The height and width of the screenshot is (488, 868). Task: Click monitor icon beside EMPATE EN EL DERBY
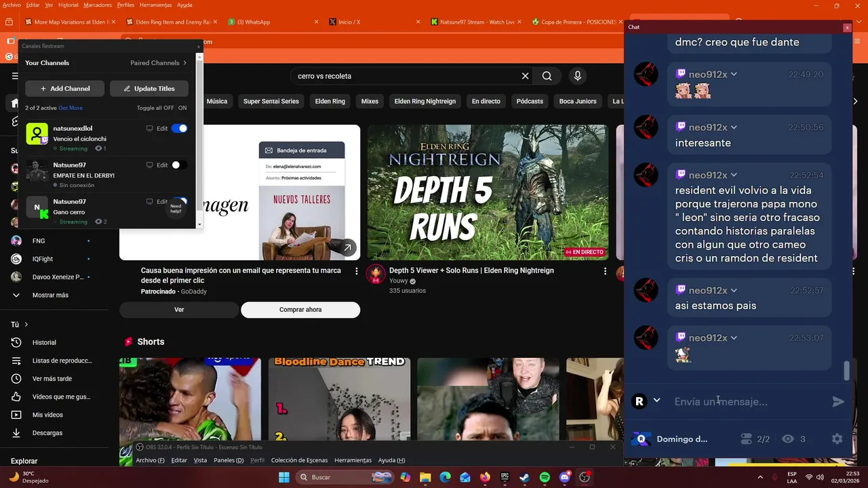point(150,165)
